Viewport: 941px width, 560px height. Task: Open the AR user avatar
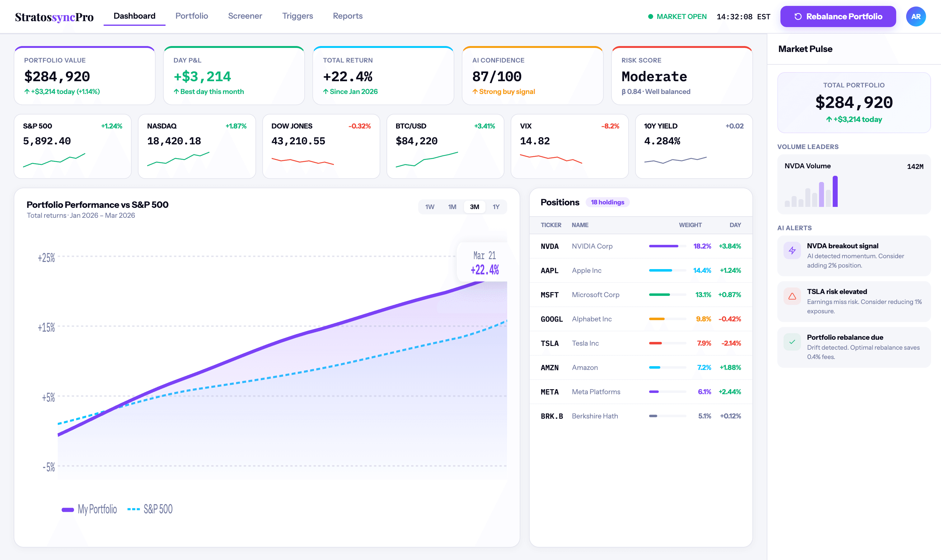click(915, 16)
